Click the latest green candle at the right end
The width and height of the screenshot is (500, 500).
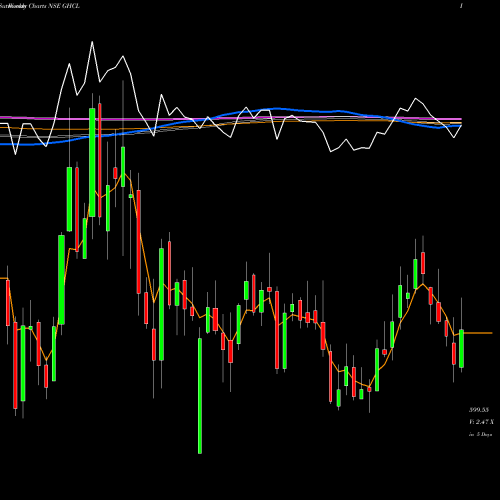coord(461,349)
